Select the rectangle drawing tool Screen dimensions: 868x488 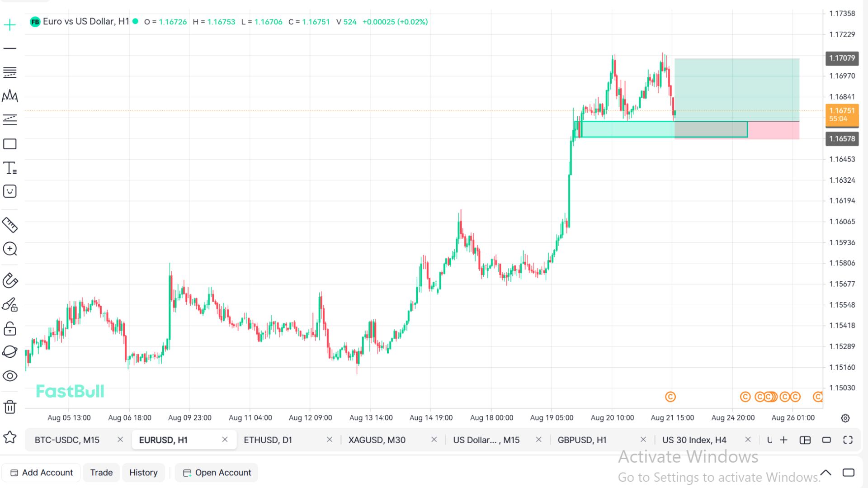10,144
